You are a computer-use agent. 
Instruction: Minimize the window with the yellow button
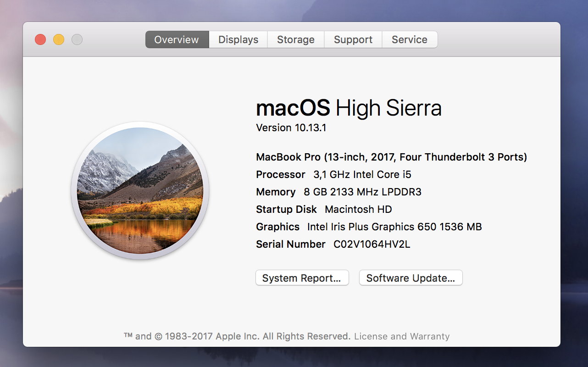pos(59,39)
